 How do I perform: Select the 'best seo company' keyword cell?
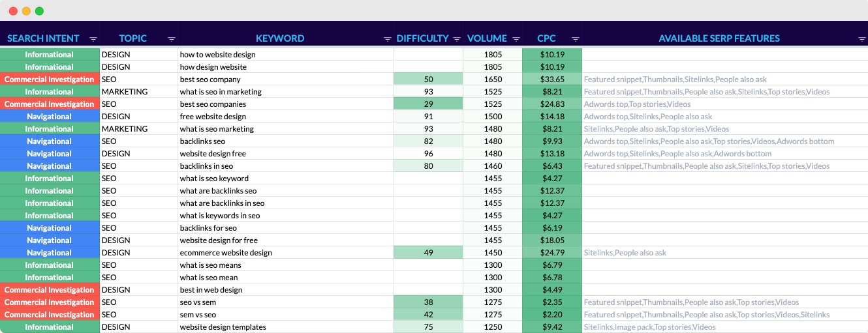tap(285, 80)
